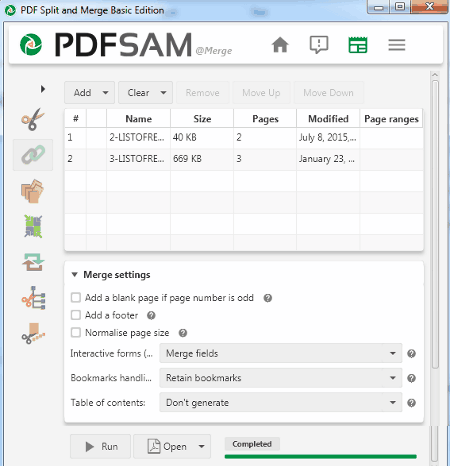Image resolution: width=450 pixels, height=466 pixels.
Task: Open the Interactive forms Merge fields dropdown
Action: click(281, 353)
